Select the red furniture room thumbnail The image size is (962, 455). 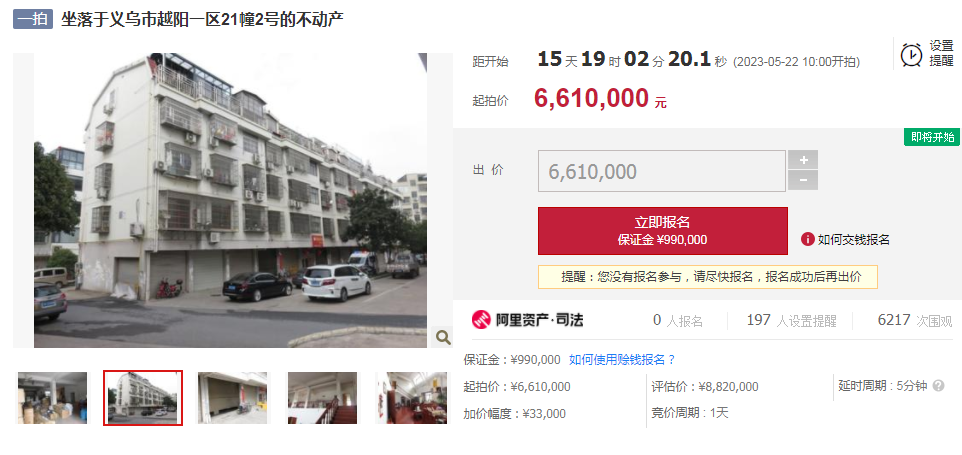[x=412, y=398]
